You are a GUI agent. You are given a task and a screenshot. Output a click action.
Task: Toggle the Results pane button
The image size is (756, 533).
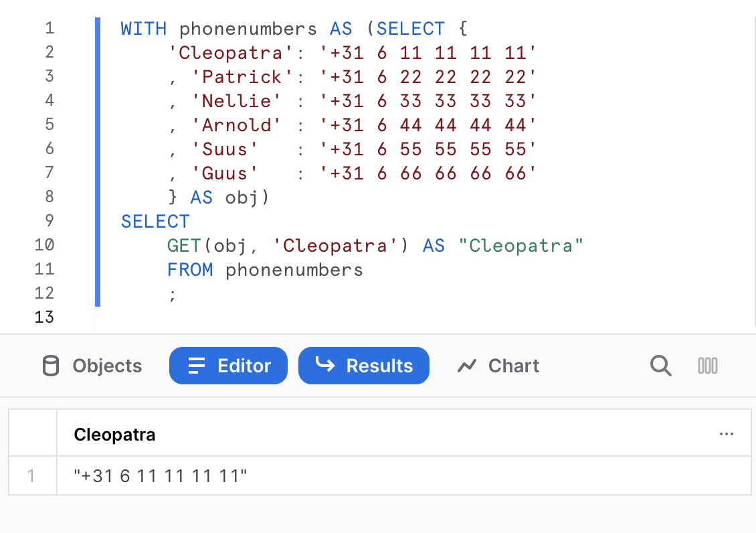point(364,366)
